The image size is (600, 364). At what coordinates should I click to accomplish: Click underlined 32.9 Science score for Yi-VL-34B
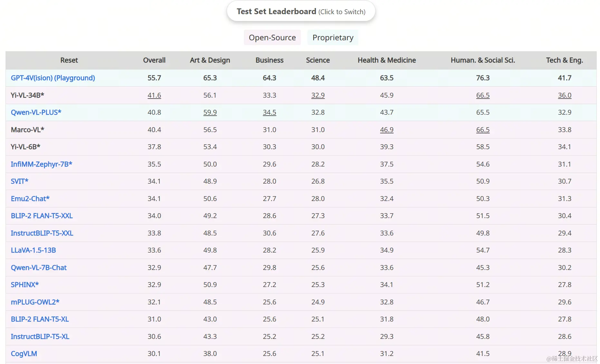318,95
